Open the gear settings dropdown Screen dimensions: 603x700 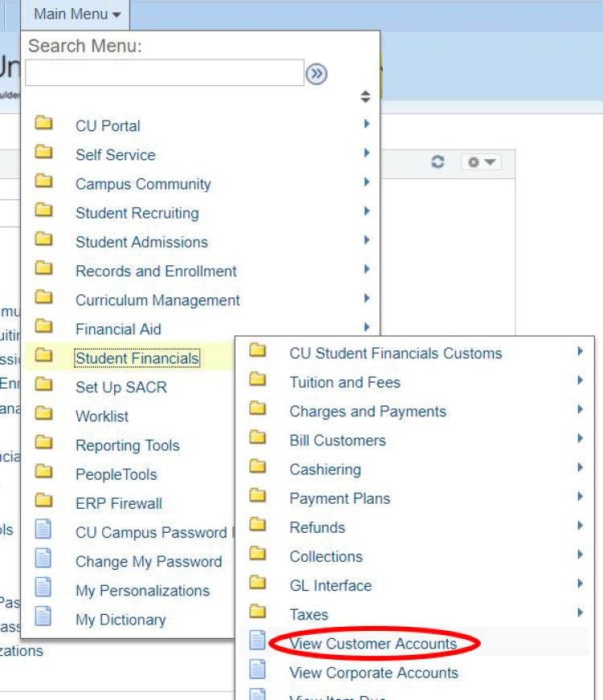click(481, 162)
